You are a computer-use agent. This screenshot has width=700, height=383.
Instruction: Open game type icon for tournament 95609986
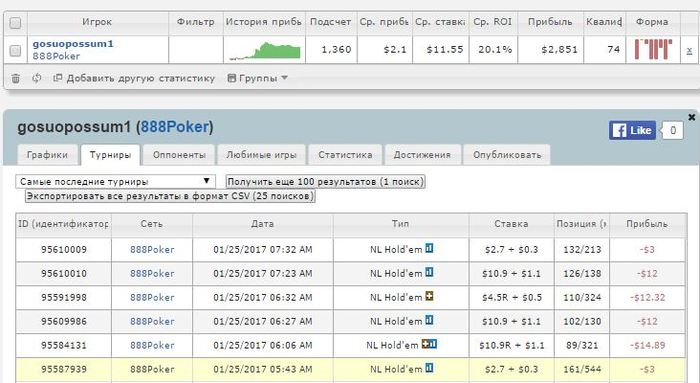pyautogui.click(x=429, y=320)
